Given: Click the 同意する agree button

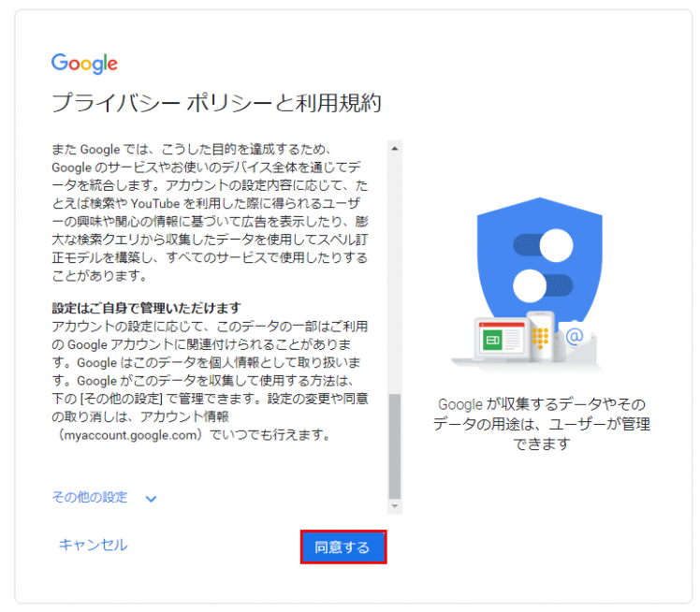Looking at the screenshot, I should click(343, 546).
